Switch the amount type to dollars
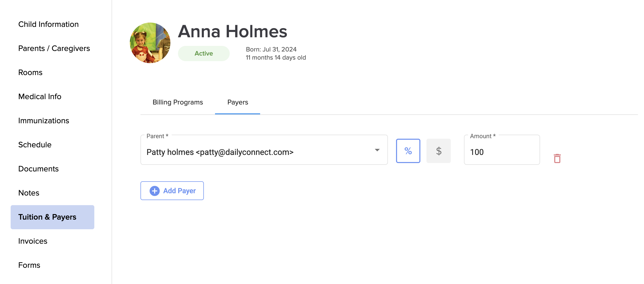Image resolution: width=644 pixels, height=284 pixels. [438, 151]
